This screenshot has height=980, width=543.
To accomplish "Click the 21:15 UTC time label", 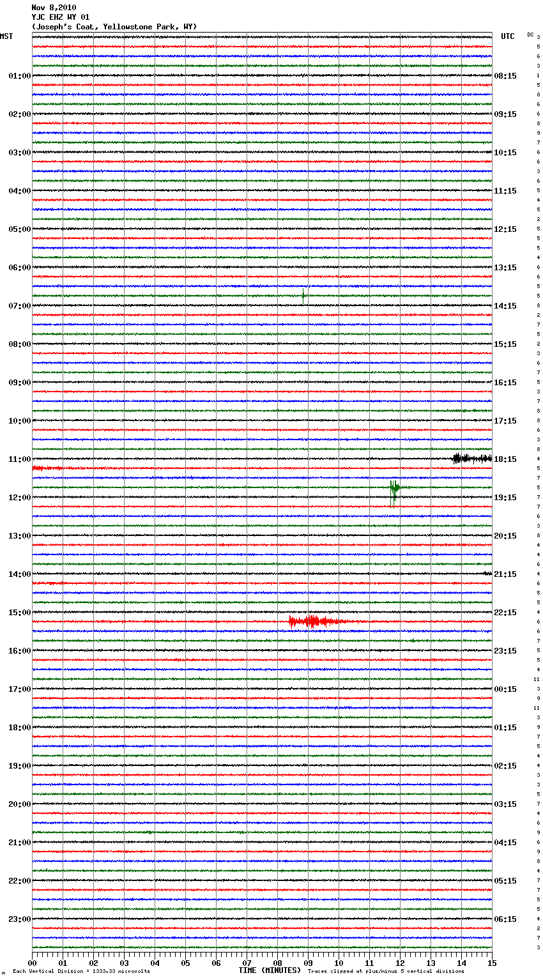I will [505, 574].
